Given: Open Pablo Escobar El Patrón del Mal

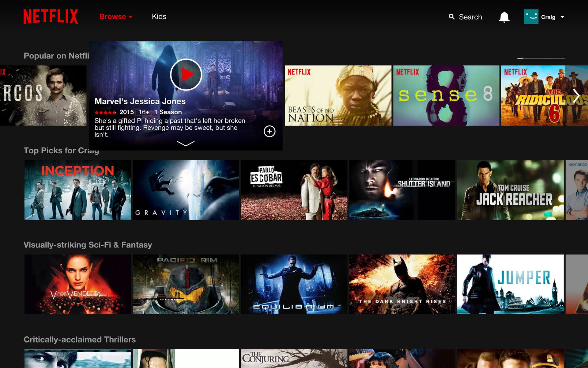Looking at the screenshot, I should pyautogui.click(x=294, y=190).
